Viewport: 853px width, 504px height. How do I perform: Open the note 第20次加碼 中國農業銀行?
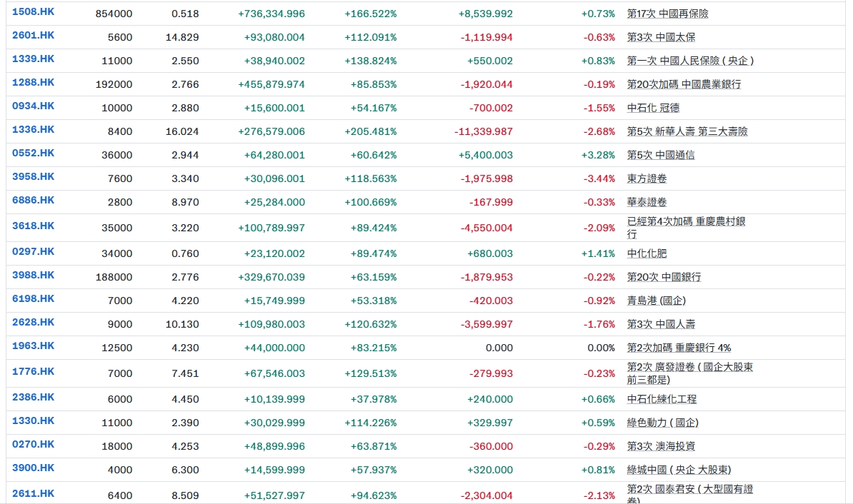point(684,84)
